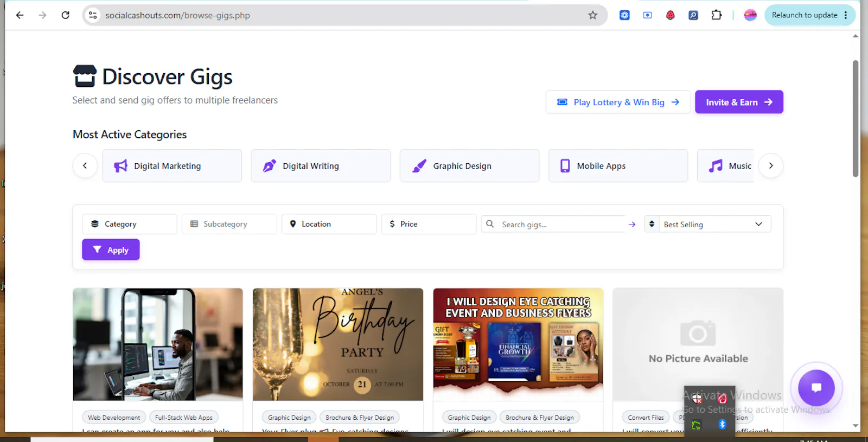
Task: Click Play Lottery & Win Big
Action: tap(618, 102)
